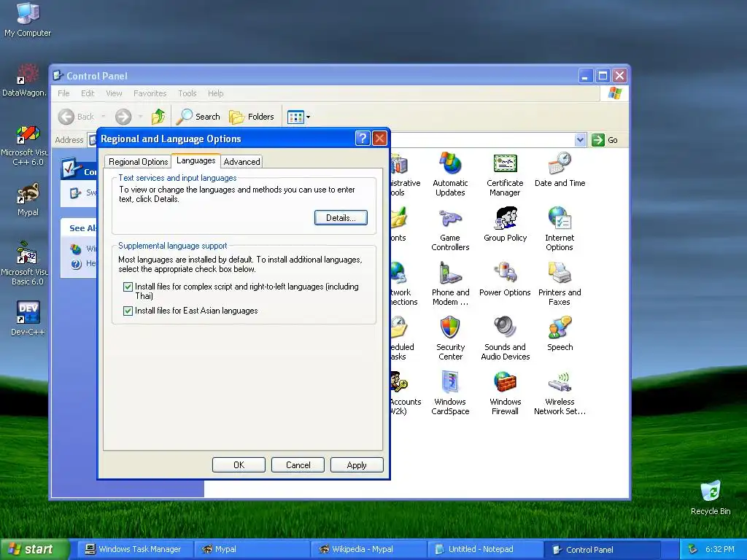Click the Up folder toolbar icon
This screenshot has height=560, width=747.
[x=158, y=116]
